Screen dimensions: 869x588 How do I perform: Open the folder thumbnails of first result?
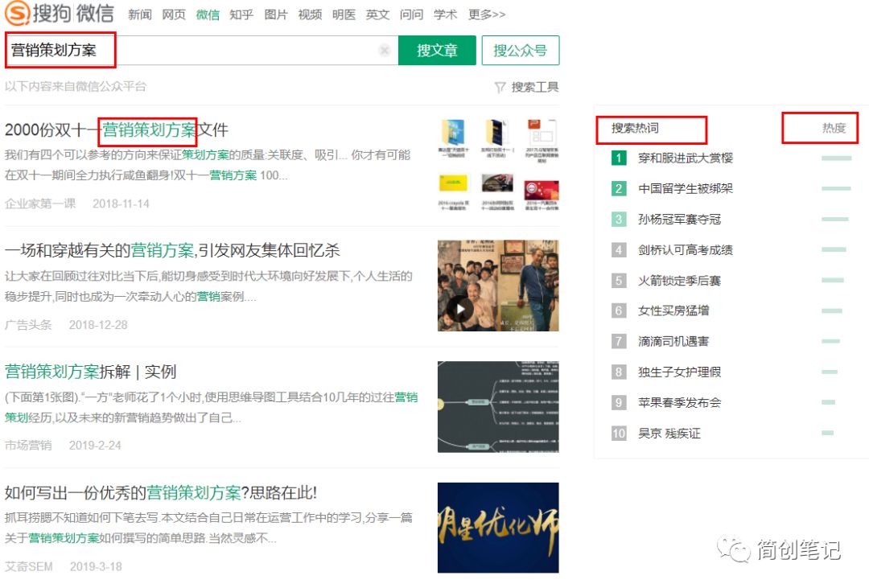498,165
